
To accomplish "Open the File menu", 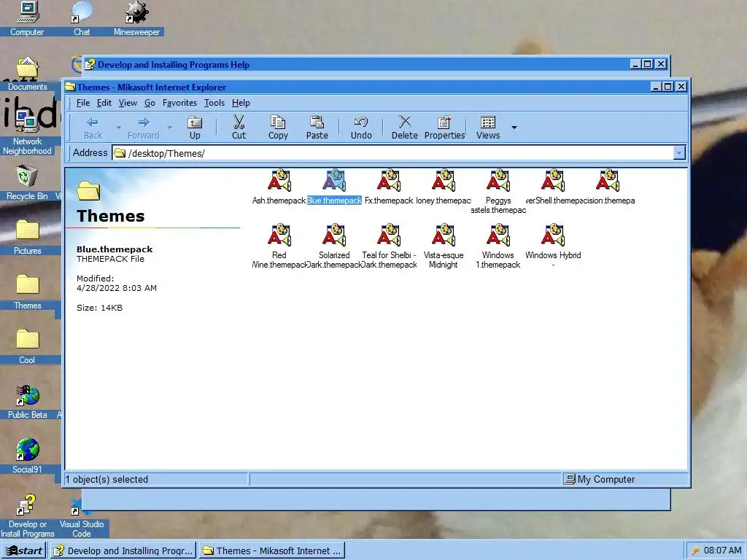I will tap(83, 103).
